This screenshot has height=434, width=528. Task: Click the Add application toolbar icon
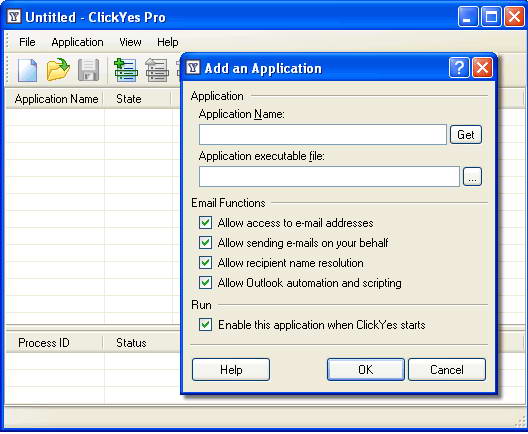coord(126,70)
